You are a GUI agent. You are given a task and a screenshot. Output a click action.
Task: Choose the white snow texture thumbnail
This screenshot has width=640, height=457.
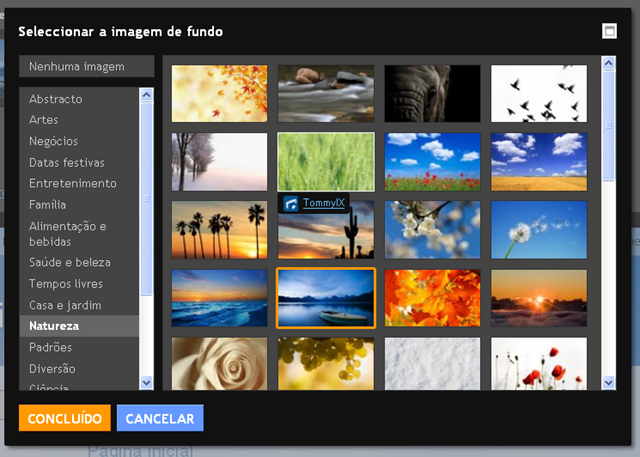(432, 364)
